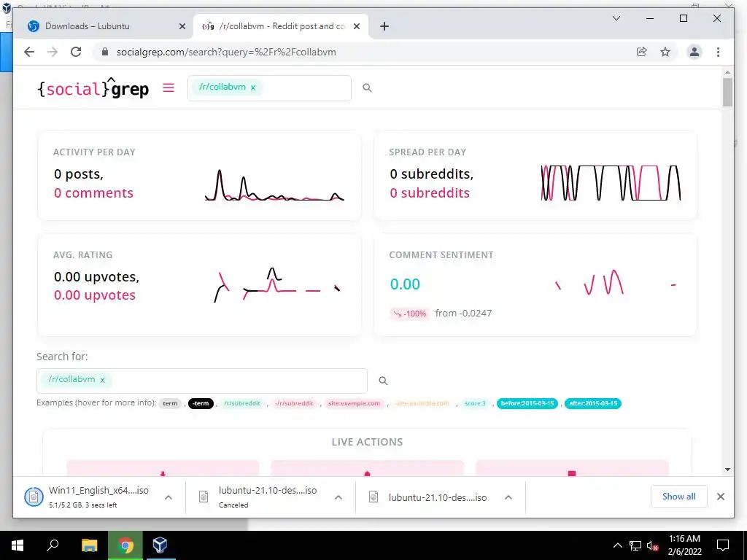Open socialgrep hamburger menu
Viewport: 747px width, 560px height.
tap(169, 87)
